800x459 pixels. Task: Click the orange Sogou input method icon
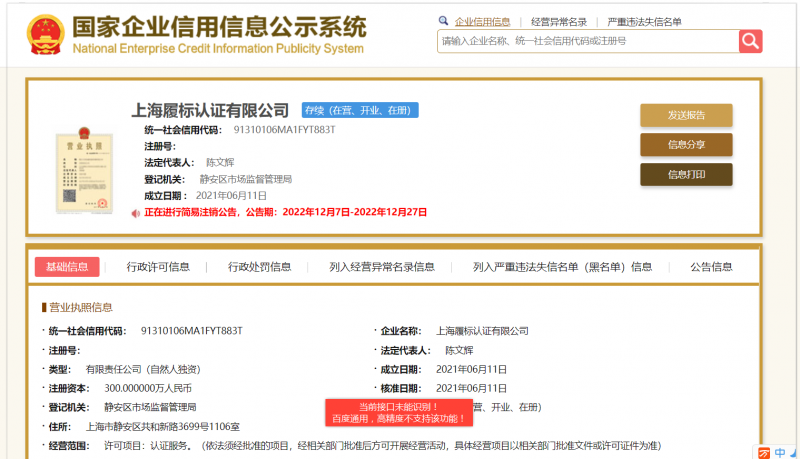point(764,453)
